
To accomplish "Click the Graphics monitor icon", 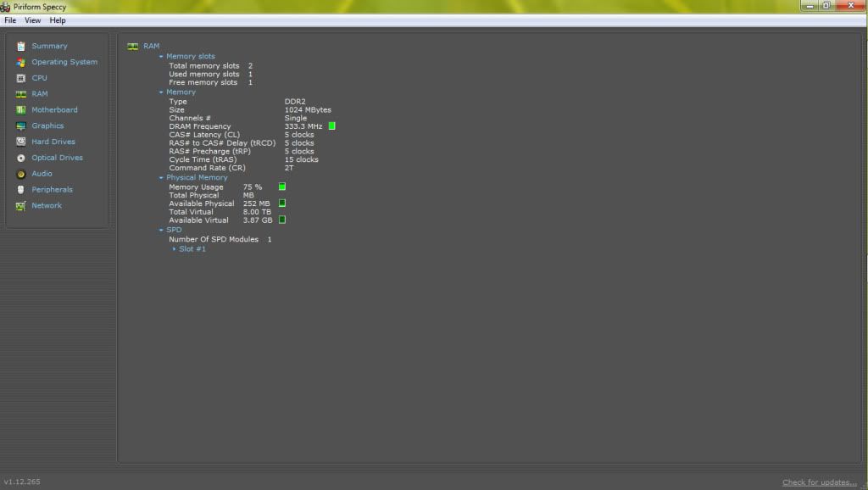I will click(21, 126).
